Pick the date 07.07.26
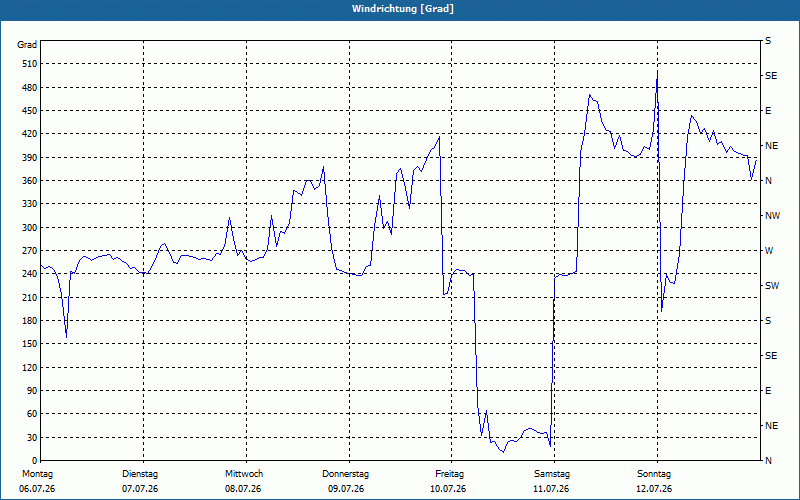This screenshot has height=500, width=800. click(x=140, y=489)
